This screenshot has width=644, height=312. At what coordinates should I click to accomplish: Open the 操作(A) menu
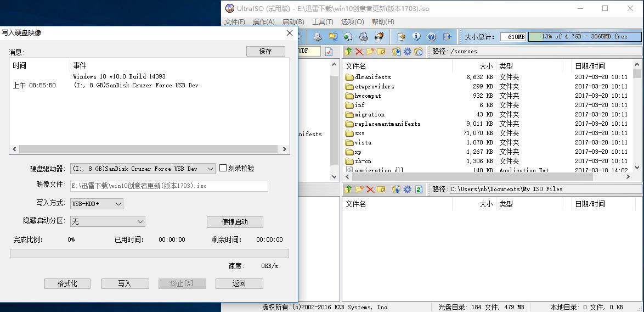tap(264, 22)
